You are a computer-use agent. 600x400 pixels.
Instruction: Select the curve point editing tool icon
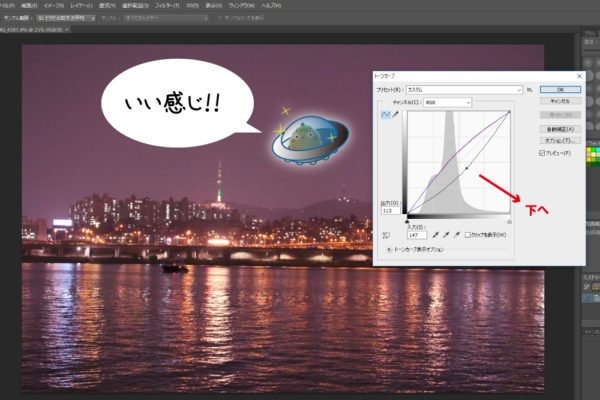[x=386, y=115]
